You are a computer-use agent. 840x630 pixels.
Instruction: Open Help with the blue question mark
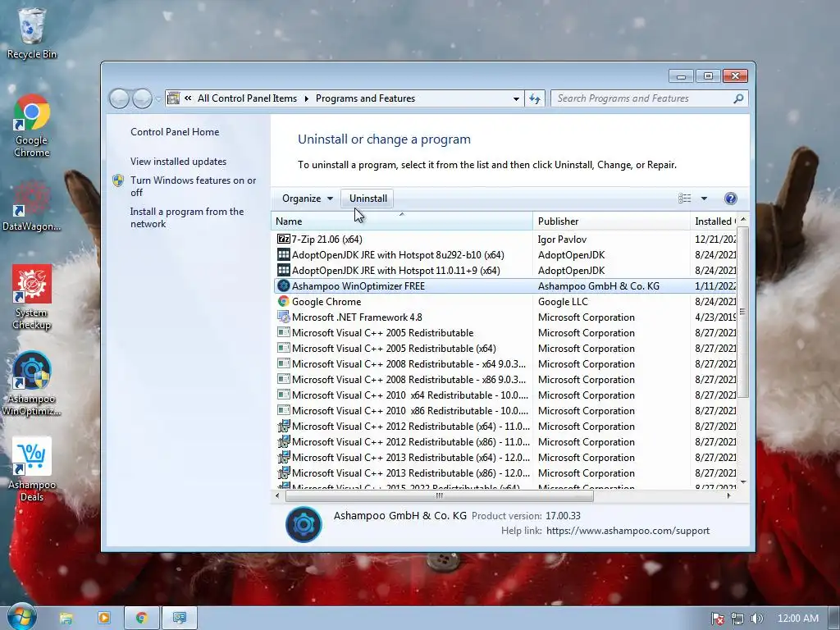(730, 199)
